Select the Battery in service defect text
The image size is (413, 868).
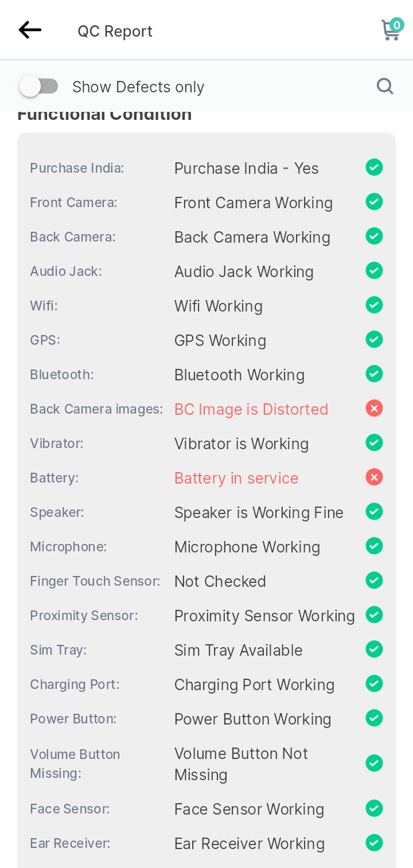[236, 478]
